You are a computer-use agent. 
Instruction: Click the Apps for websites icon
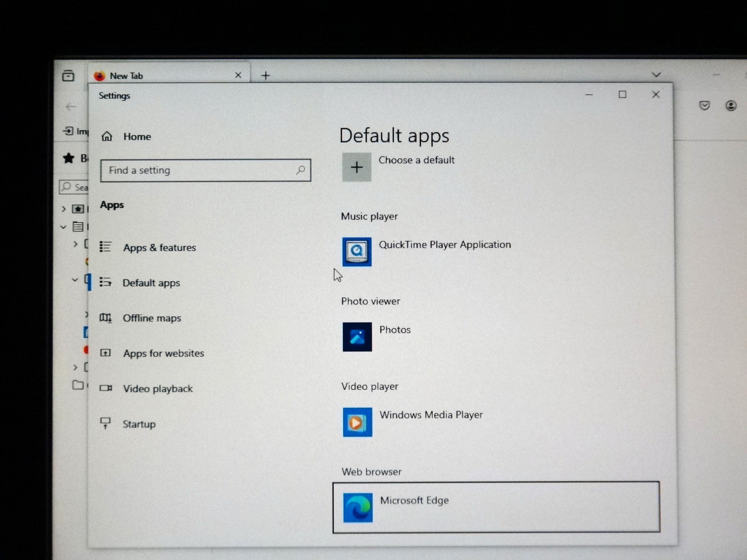[105, 353]
